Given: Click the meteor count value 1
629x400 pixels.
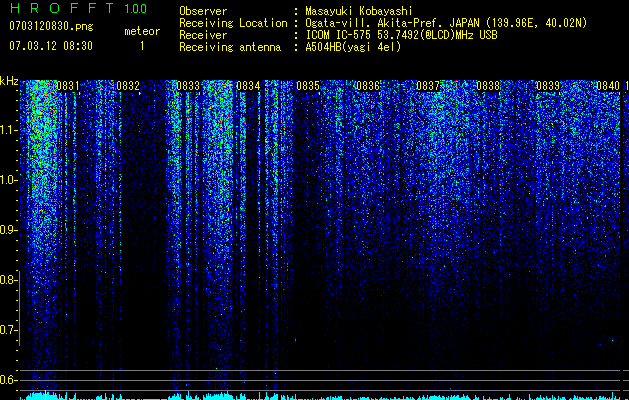Looking at the screenshot, I should [142, 46].
